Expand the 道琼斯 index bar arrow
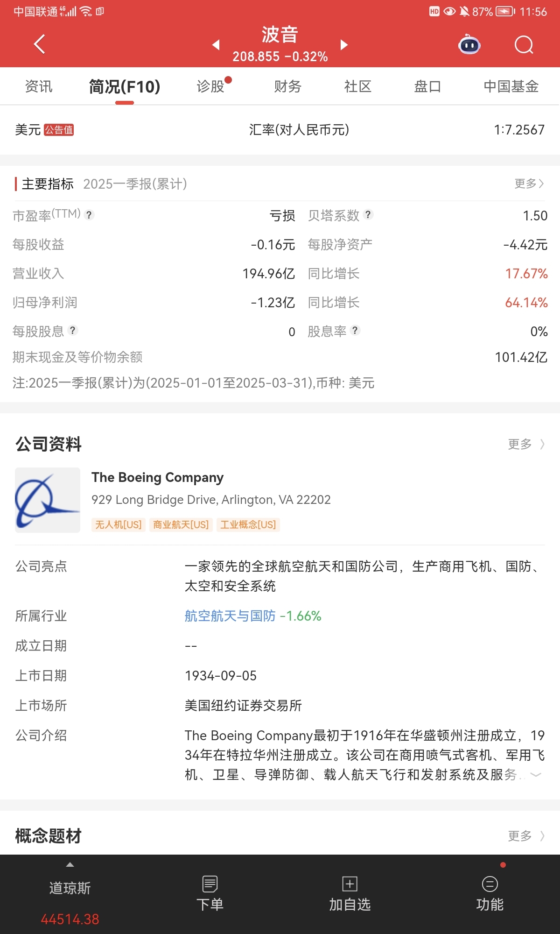The image size is (560, 934). click(70, 865)
